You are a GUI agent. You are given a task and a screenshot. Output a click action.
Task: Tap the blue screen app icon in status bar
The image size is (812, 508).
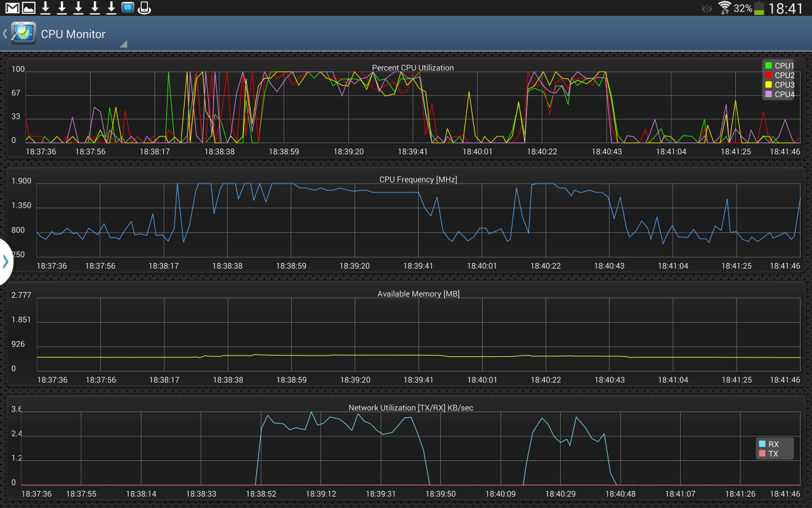tap(128, 8)
